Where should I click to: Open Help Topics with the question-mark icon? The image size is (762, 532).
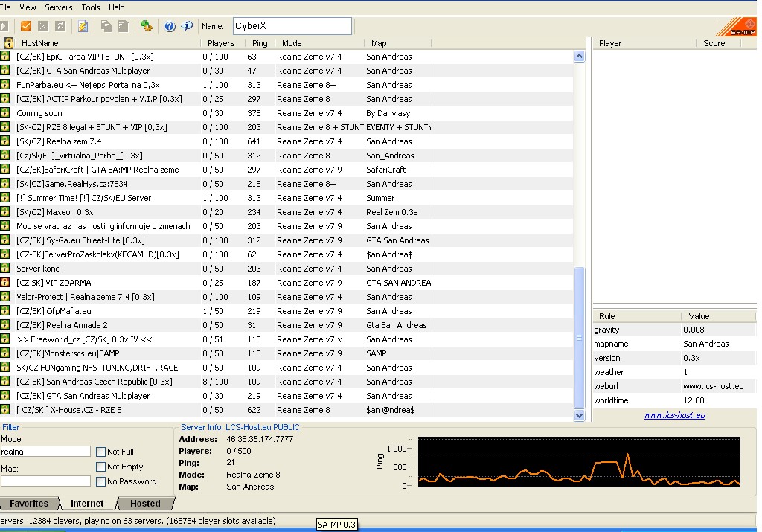point(170,26)
